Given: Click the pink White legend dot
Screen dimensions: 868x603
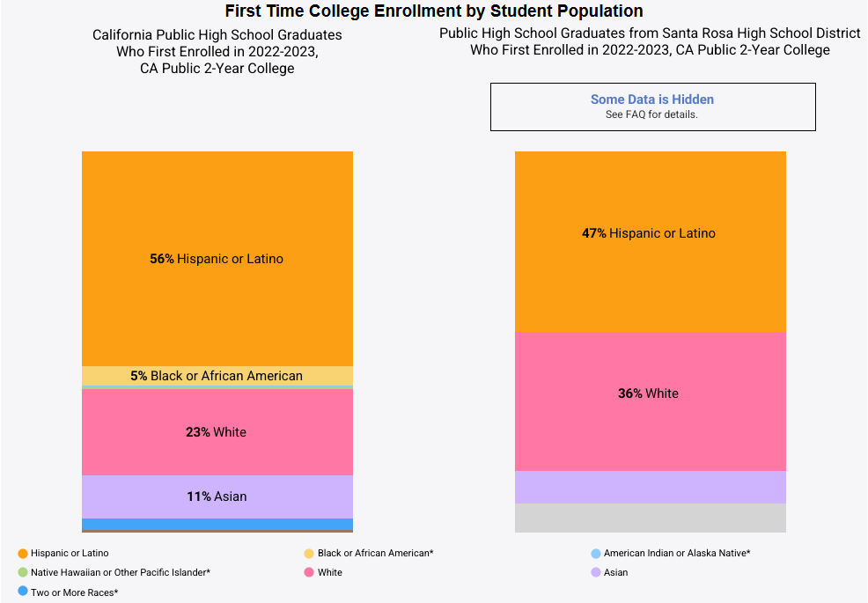Looking at the screenshot, I should pos(309,573).
